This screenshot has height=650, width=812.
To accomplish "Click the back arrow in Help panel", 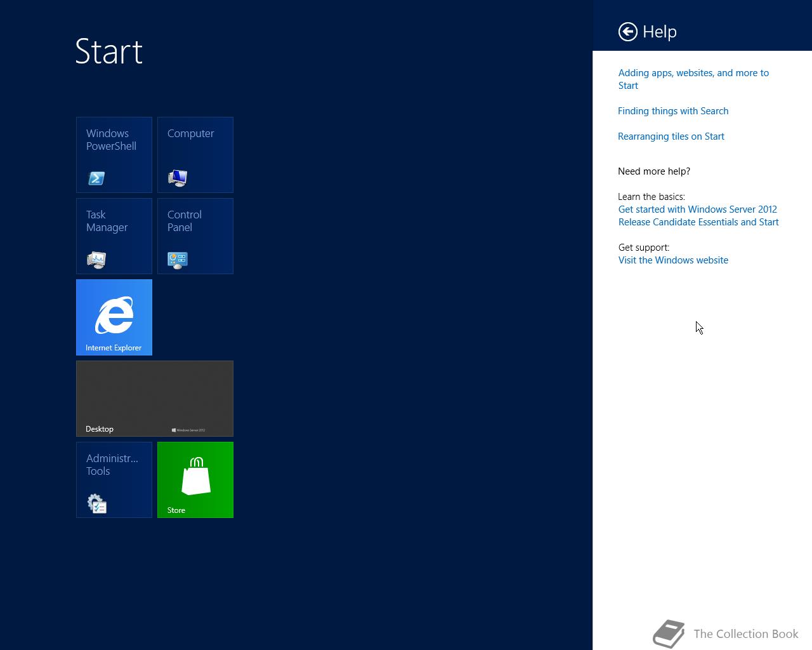I will click(628, 32).
